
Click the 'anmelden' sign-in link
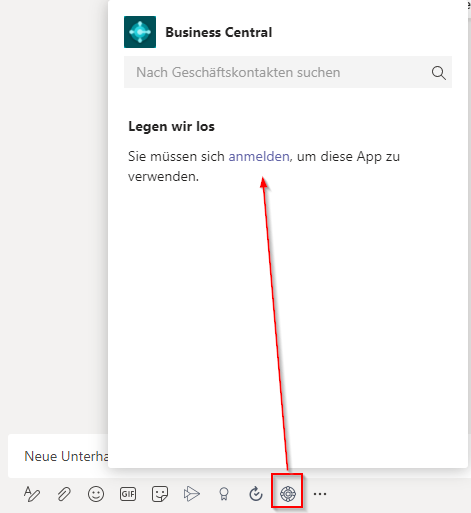coord(259,156)
